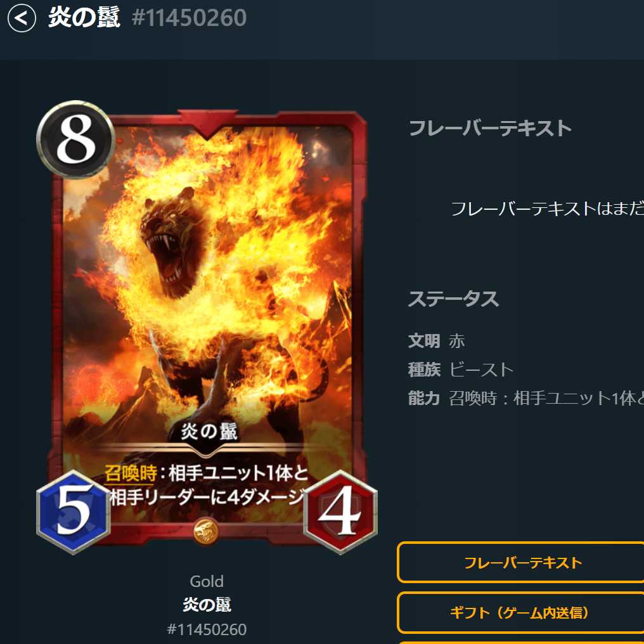Viewport: 644px width, 644px height.
Task: Click the cost 8 orb on the card
Action: click(x=75, y=139)
